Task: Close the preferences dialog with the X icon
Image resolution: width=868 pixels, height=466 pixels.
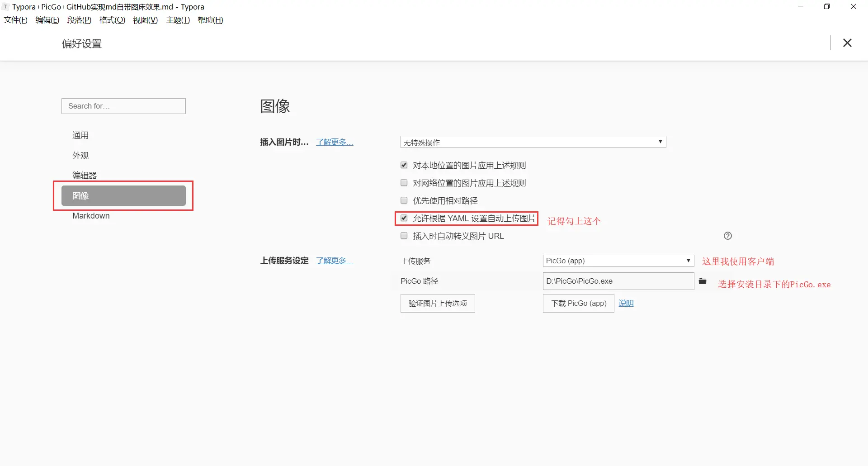Action: coord(847,43)
